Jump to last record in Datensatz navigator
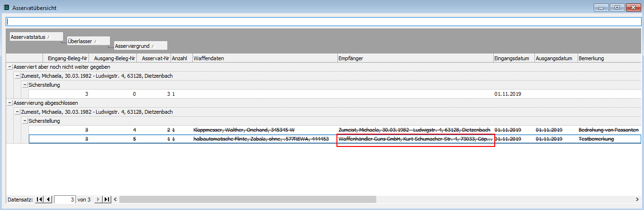 tap(107, 200)
